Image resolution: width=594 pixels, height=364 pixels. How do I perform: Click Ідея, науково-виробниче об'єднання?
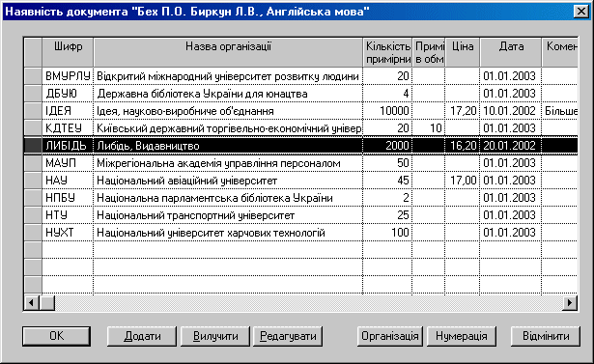click(x=228, y=111)
